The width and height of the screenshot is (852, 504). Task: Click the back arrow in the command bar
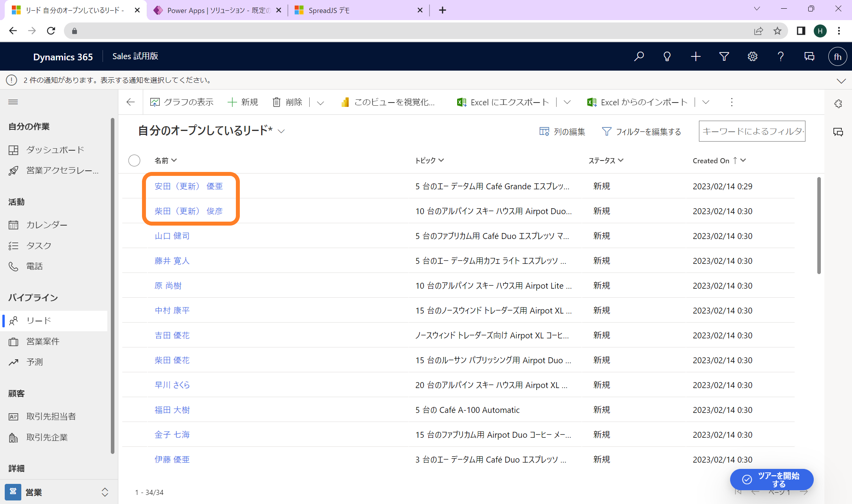131,102
